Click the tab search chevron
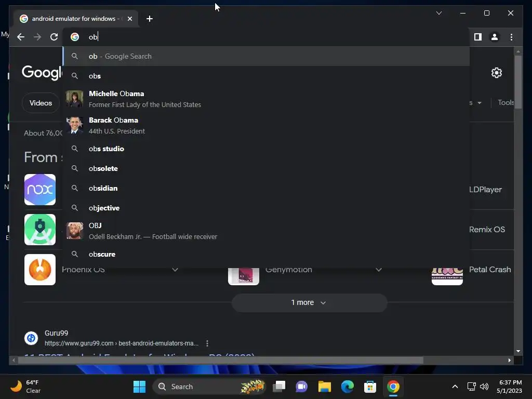532x399 pixels. point(438,13)
